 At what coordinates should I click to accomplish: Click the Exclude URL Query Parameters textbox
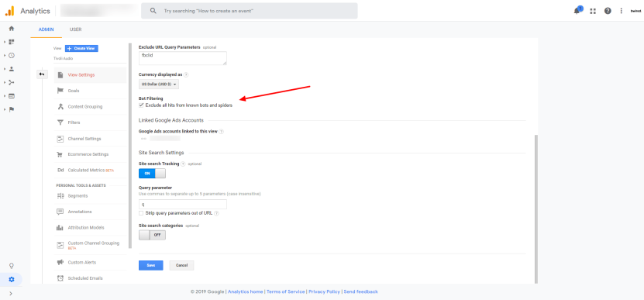coord(183,58)
